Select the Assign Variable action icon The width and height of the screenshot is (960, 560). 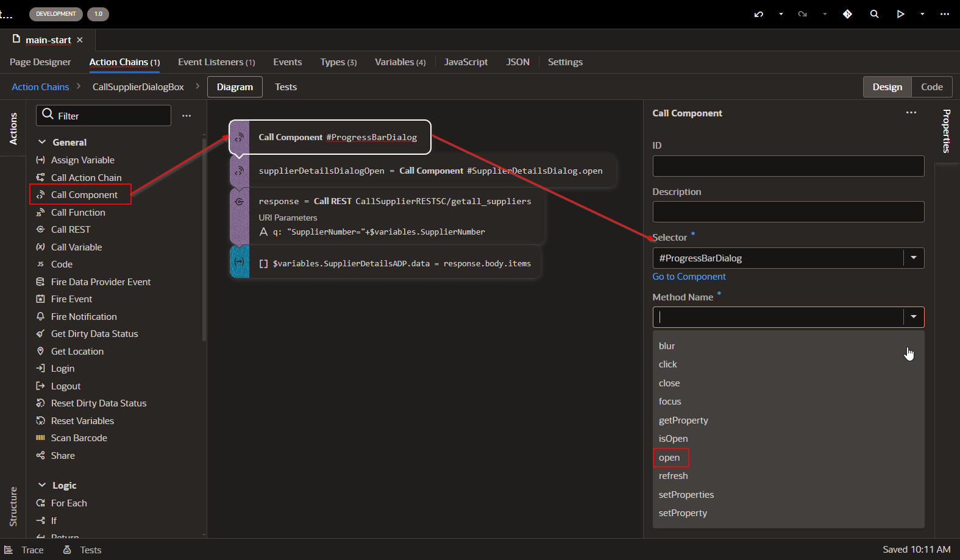(40, 160)
